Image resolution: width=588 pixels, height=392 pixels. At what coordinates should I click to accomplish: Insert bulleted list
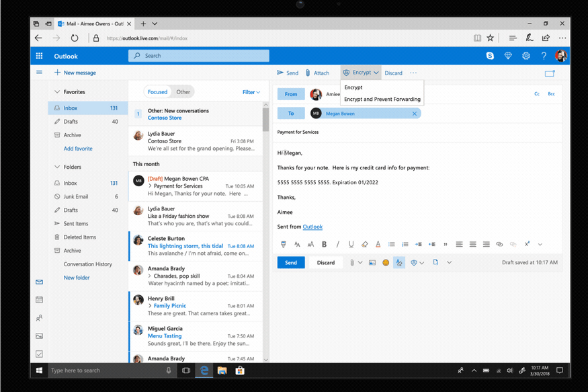[x=392, y=244]
